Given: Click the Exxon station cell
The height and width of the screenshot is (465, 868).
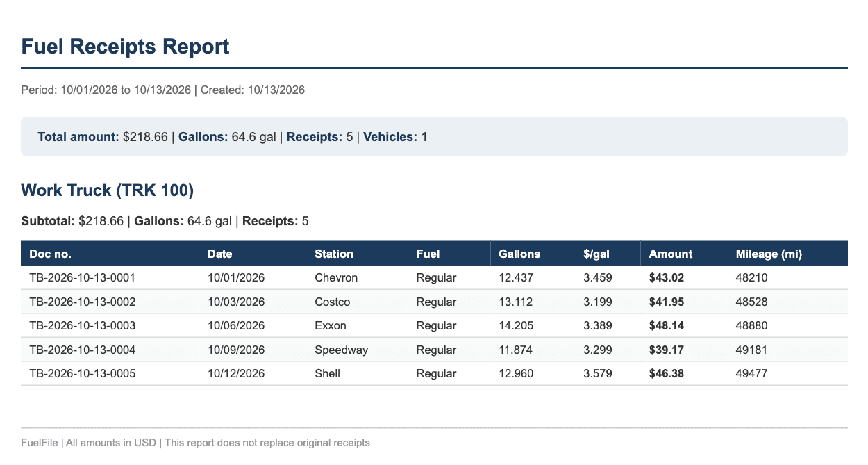Looking at the screenshot, I should 330,325.
